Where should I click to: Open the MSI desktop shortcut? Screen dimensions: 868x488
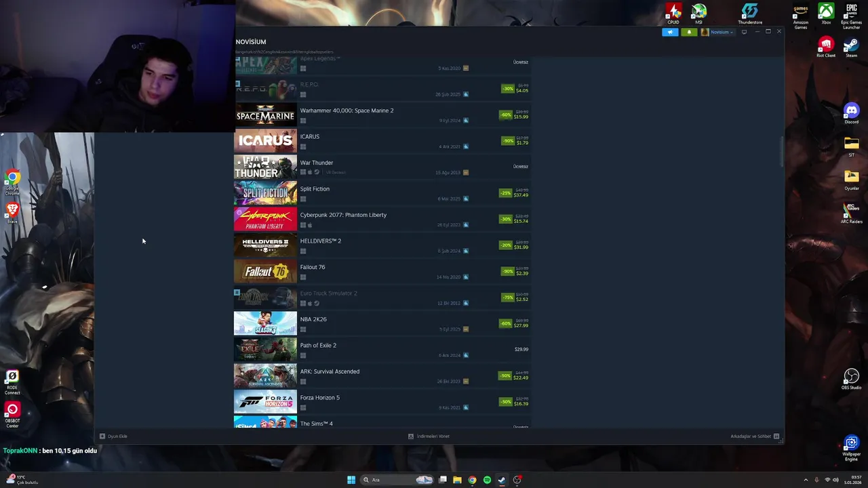698,14
